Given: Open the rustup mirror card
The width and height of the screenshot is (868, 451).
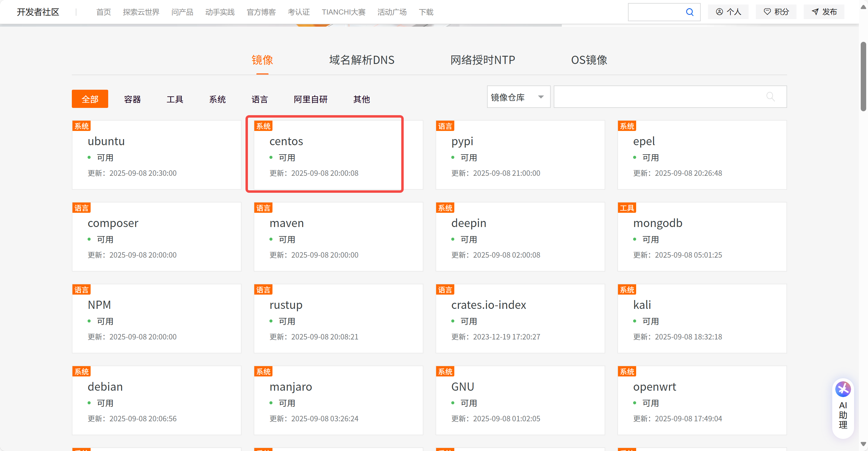Looking at the screenshot, I should click(338, 319).
